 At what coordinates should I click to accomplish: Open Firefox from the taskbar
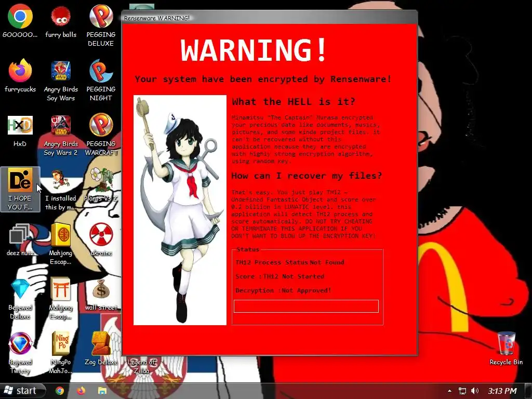81,391
